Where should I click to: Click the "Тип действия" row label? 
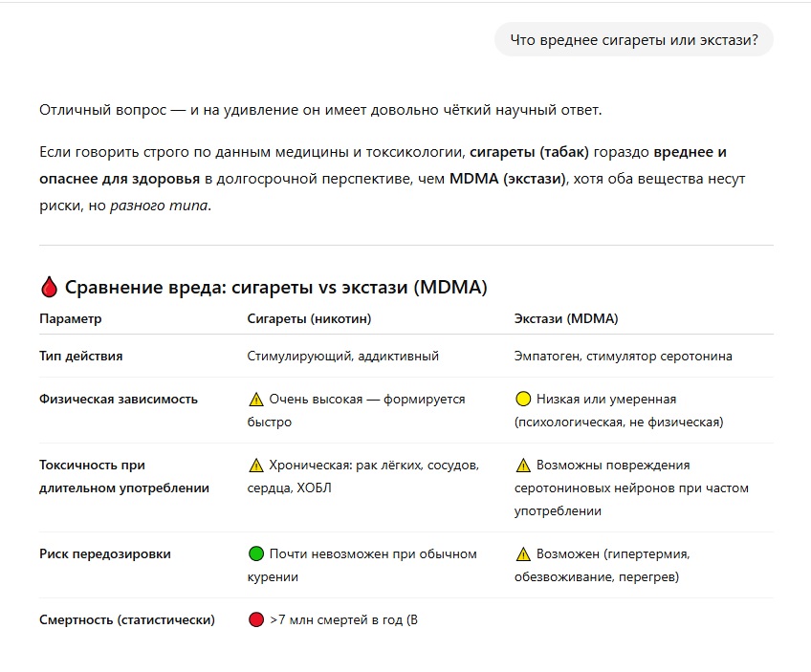pos(80,356)
